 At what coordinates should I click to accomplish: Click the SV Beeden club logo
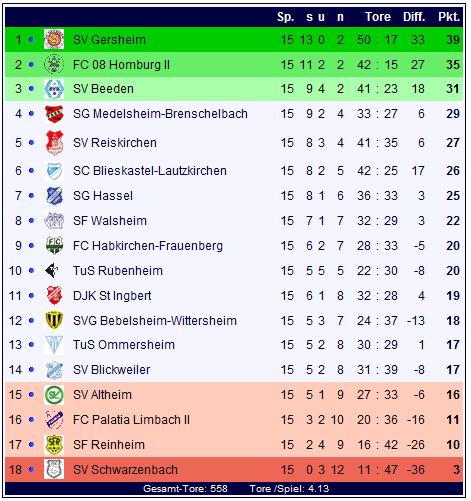pyautogui.click(x=54, y=89)
